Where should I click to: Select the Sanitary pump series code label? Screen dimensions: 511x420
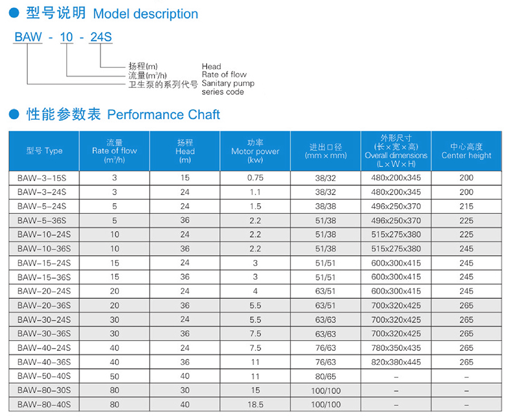(x=228, y=87)
